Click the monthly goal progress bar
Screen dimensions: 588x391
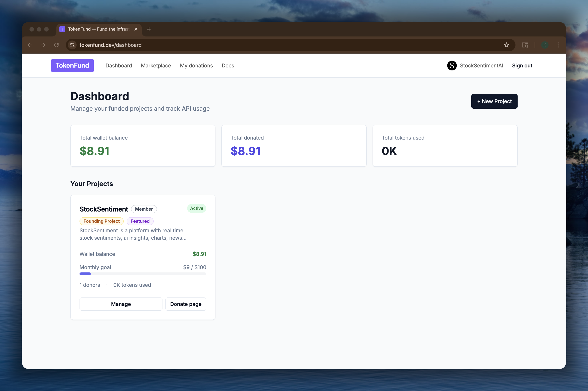point(143,274)
